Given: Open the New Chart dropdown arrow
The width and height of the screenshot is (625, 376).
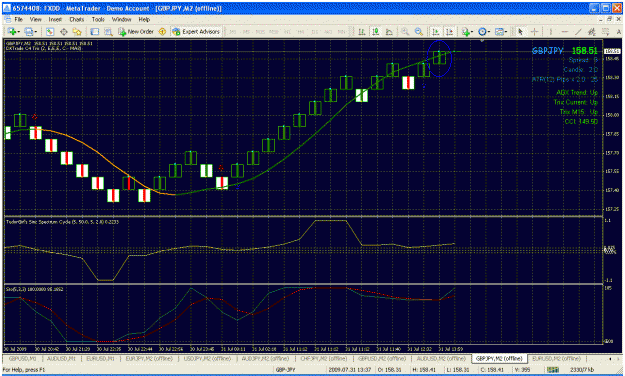Looking at the screenshot, I should [19, 32].
